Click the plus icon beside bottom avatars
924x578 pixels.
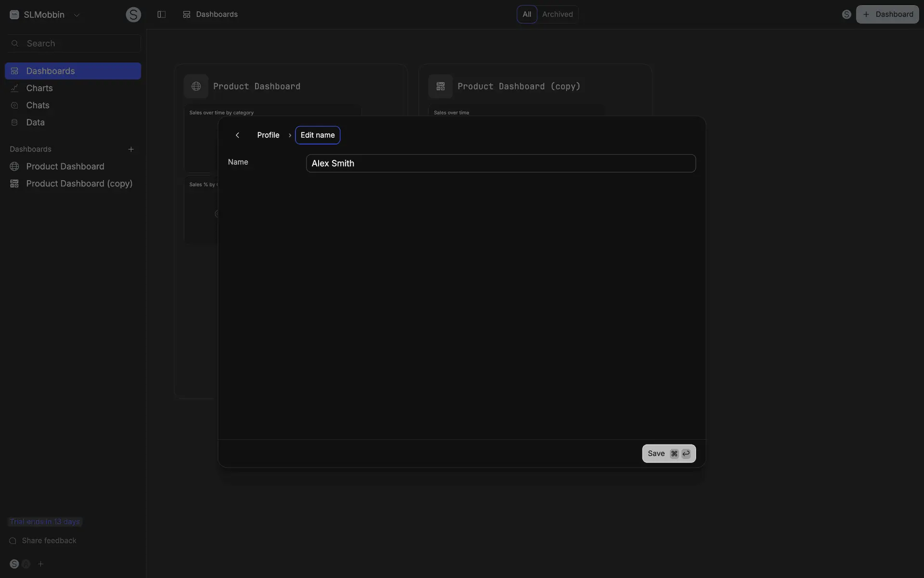(x=41, y=564)
